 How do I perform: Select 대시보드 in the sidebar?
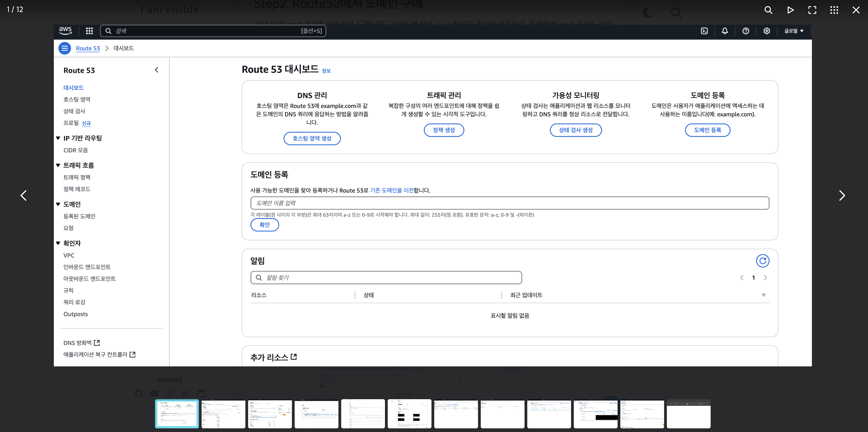click(73, 87)
